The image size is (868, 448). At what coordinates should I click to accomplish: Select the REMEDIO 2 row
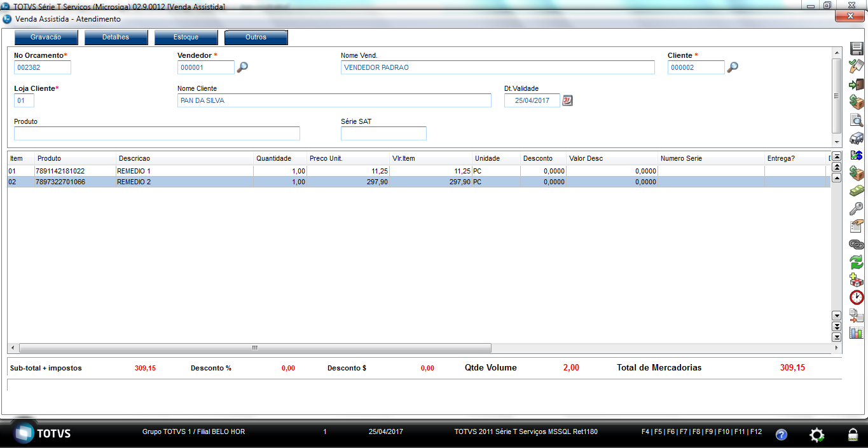click(418, 182)
